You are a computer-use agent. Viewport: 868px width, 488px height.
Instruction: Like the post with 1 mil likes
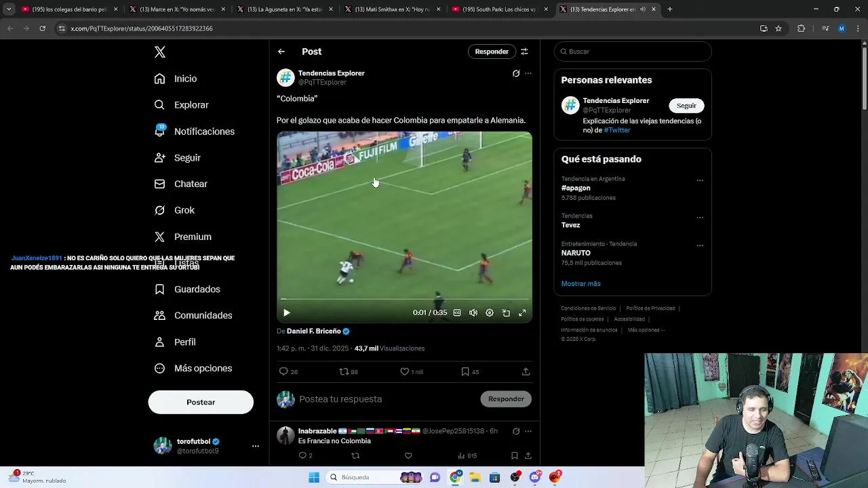(x=411, y=371)
